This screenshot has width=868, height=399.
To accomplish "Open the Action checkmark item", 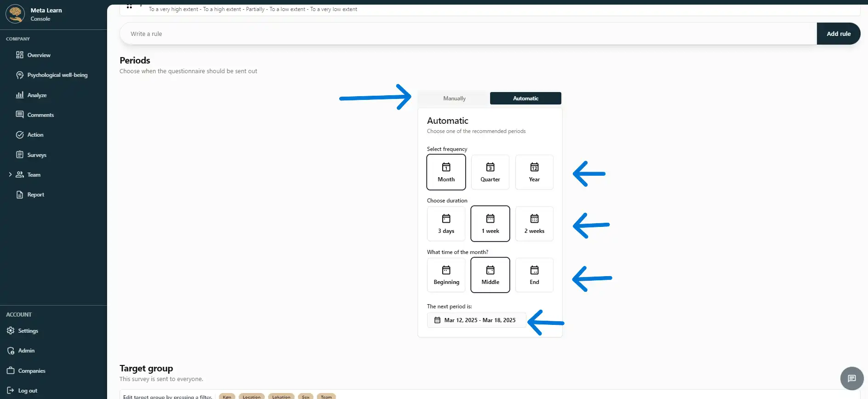I will click(x=35, y=135).
